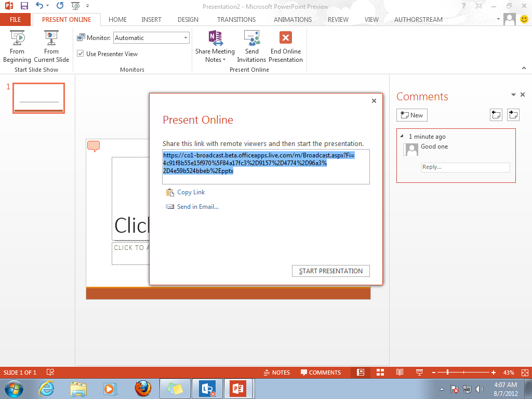Click START PRESENTATION
The height and width of the screenshot is (399, 532).
[330, 271]
